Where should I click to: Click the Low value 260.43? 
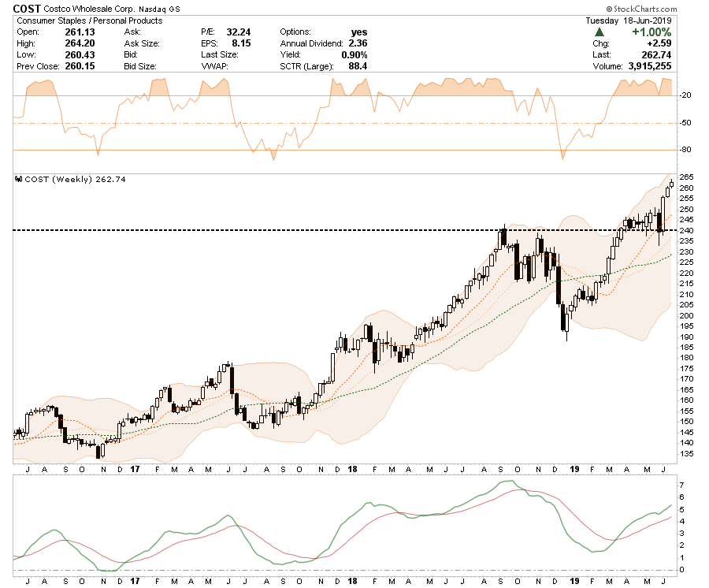pyautogui.click(x=80, y=54)
